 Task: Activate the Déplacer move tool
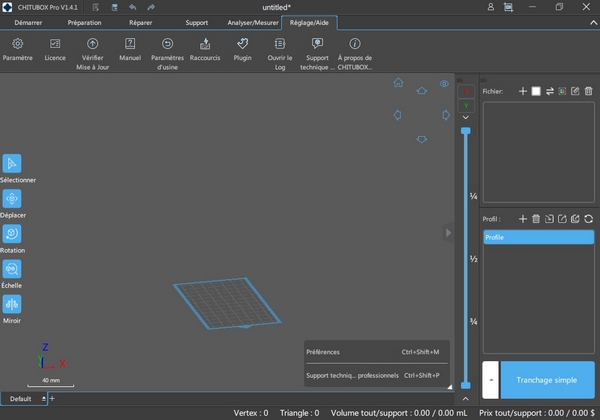(x=12, y=199)
